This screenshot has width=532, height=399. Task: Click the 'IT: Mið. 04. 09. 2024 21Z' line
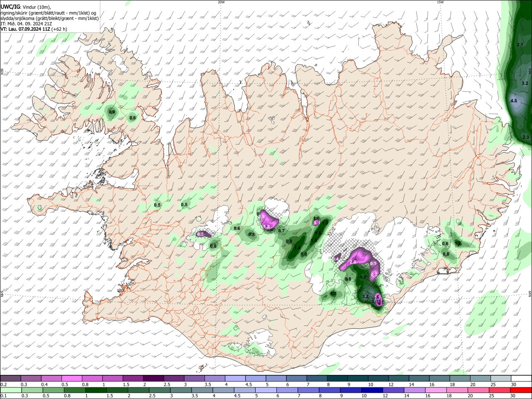point(26,24)
